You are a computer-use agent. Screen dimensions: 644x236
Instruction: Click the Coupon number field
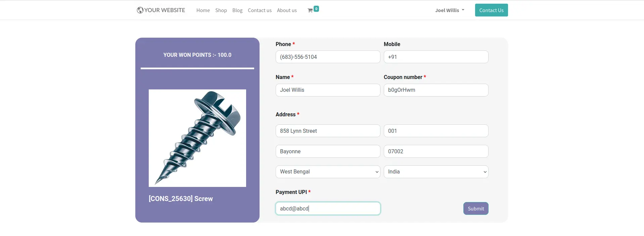(x=436, y=90)
